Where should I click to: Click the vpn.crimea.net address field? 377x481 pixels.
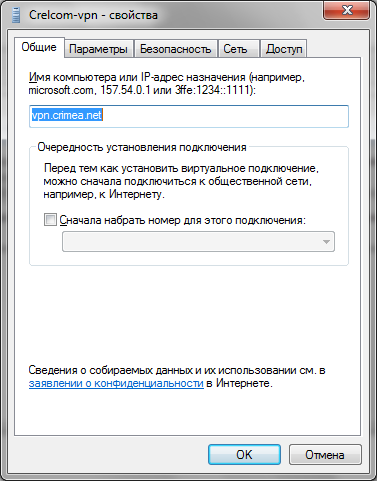pos(189,116)
